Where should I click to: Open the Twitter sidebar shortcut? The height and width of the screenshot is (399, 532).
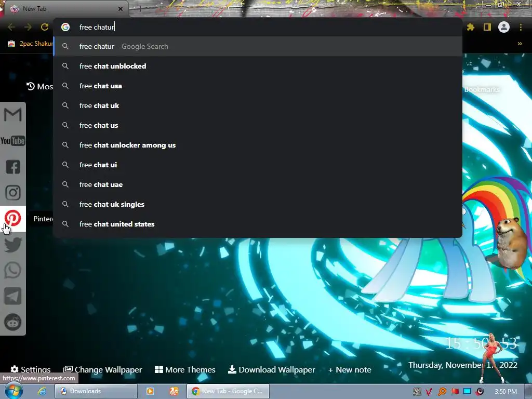click(x=13, y=245)
